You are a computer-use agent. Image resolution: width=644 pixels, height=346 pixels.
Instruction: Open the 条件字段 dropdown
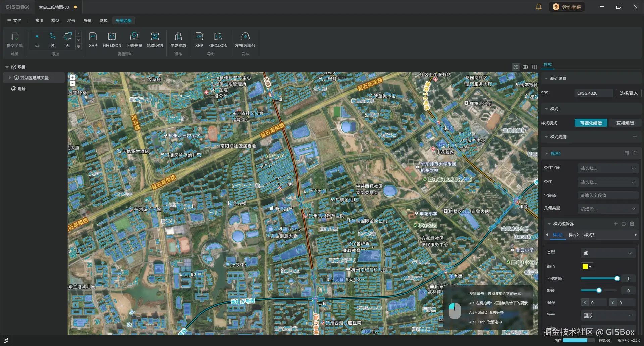tap(607, 168)
